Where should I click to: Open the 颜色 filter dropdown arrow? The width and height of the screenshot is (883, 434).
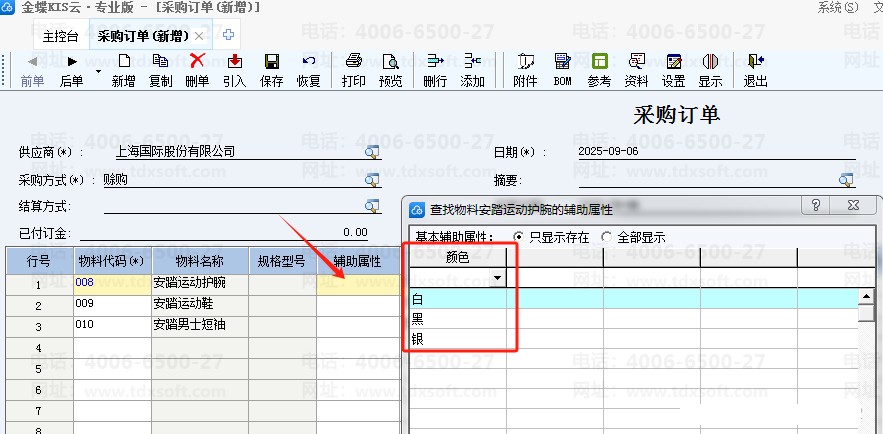(x=497, y=277)
